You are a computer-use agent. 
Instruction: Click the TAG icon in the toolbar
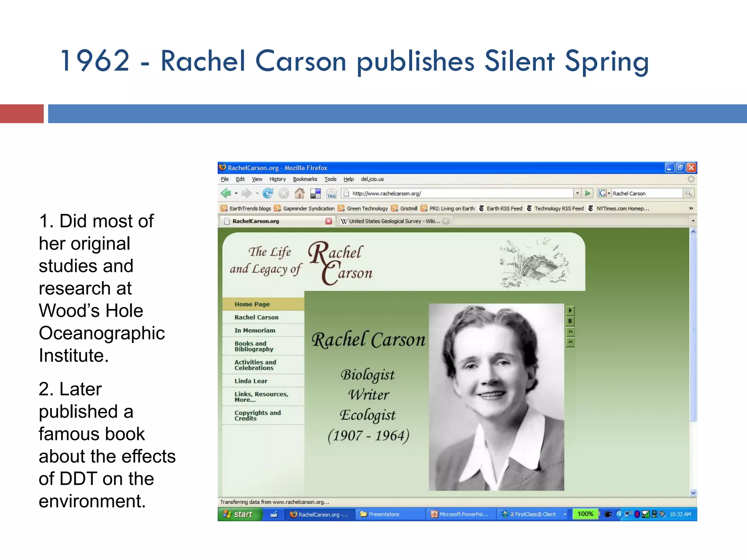331,193
